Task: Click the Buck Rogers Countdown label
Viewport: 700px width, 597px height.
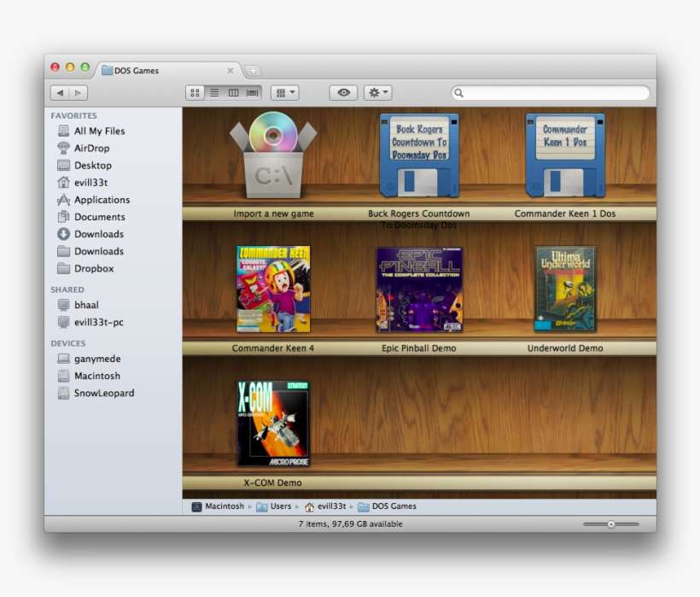Action: click(x=419, y=219)
